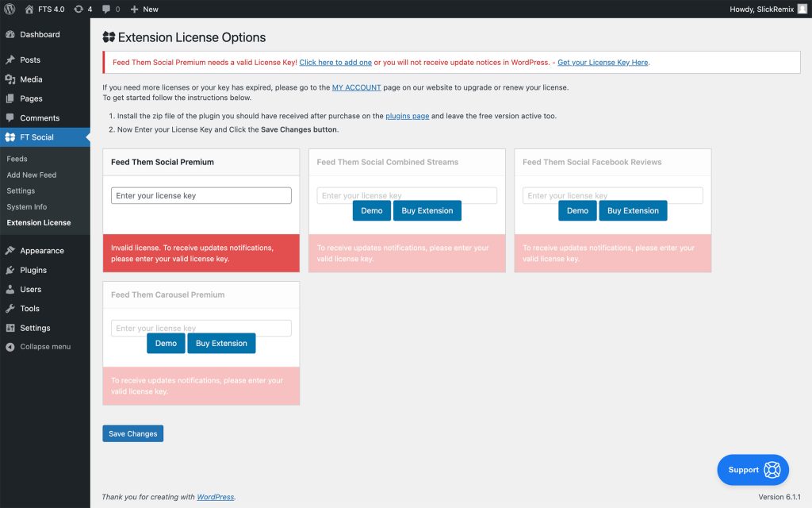Click Buy Extension for Carousel Premium
The height and width of the screenshot is (508, 812).
click(222, 343)
